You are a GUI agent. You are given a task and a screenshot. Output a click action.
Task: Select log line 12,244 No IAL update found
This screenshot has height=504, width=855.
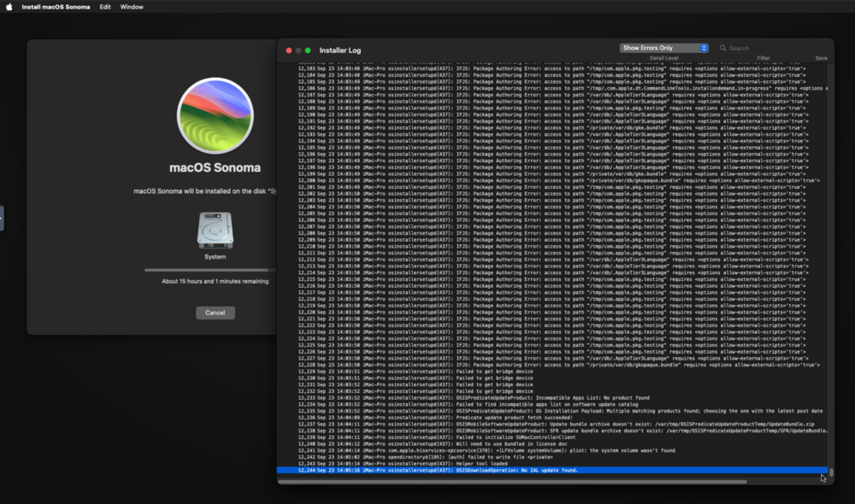coord(551,470)
